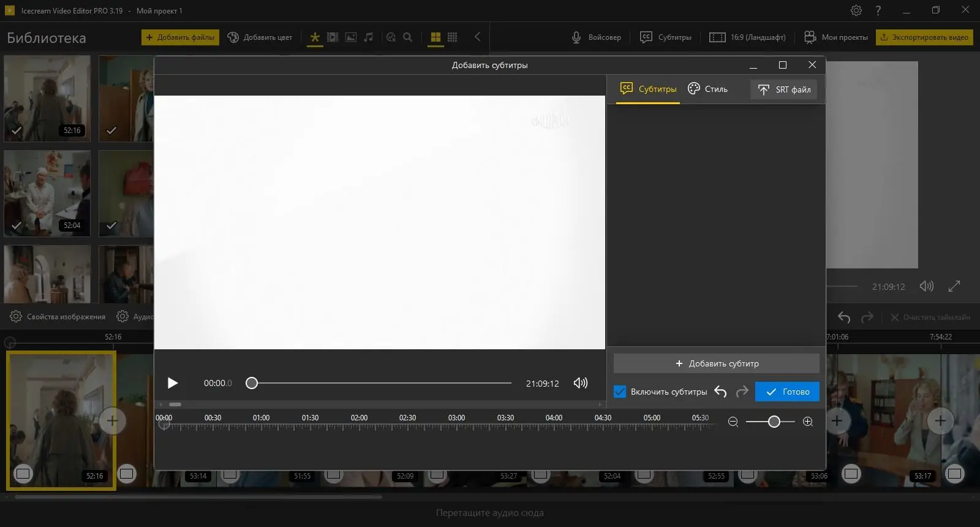980x527 pixels.
Task: Maximize the Добавить субтитры dialog
Action: [x=783, y=65]
